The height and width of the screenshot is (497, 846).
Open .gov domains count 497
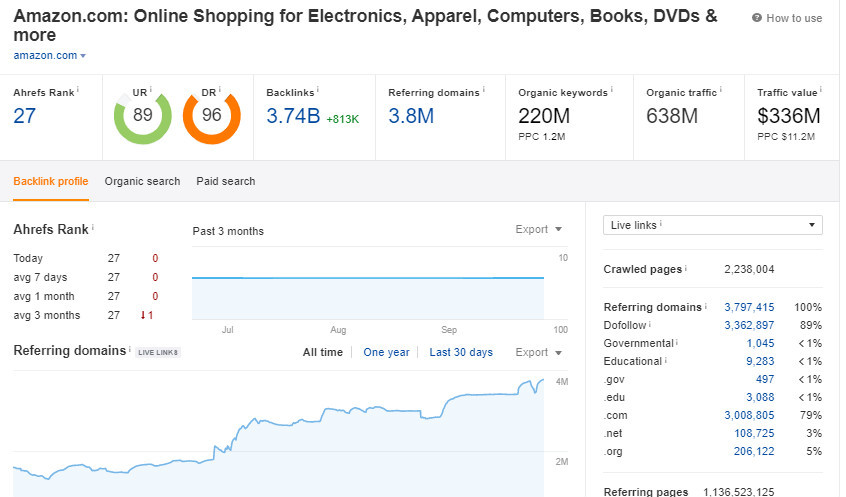click(x=765, y=379)
